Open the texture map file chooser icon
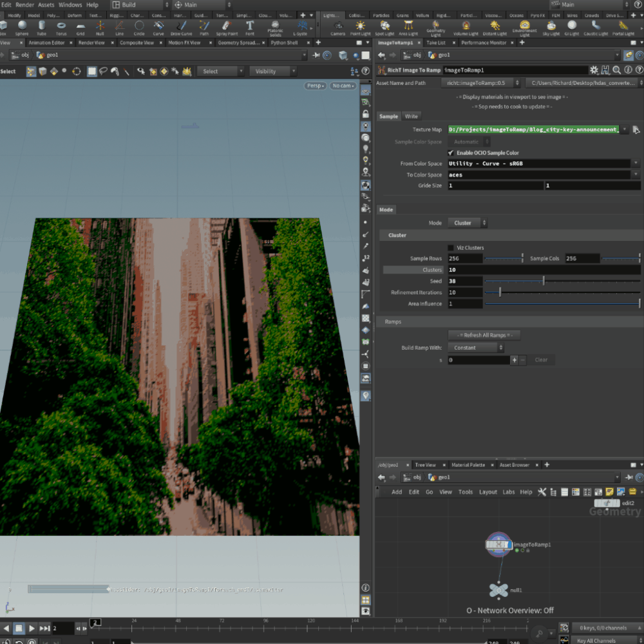Viewport: 644px width, 644px height. [x=636, y=129]
